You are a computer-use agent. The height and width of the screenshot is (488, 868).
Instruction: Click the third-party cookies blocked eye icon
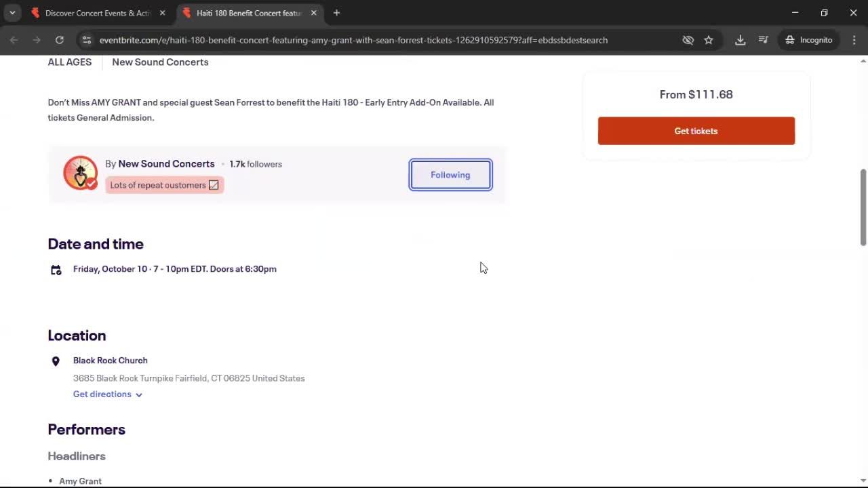click(x=688, y=40)
